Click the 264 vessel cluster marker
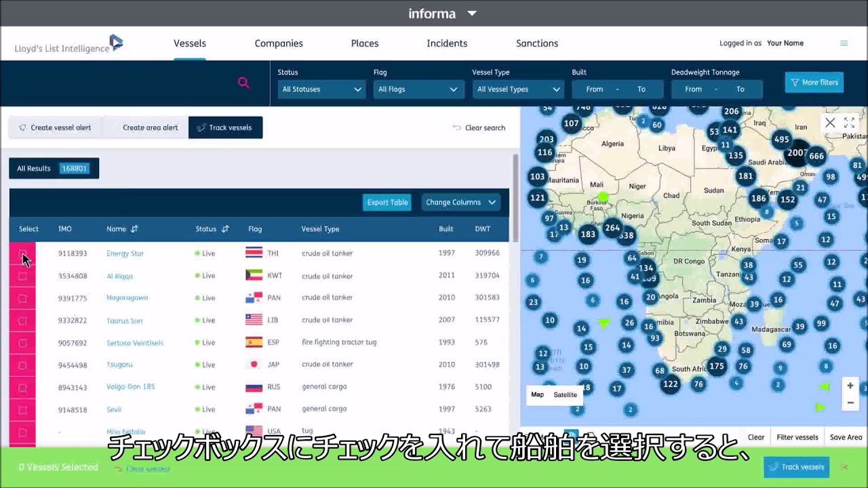Screen dimensions: 868x488 click(612, 228)
